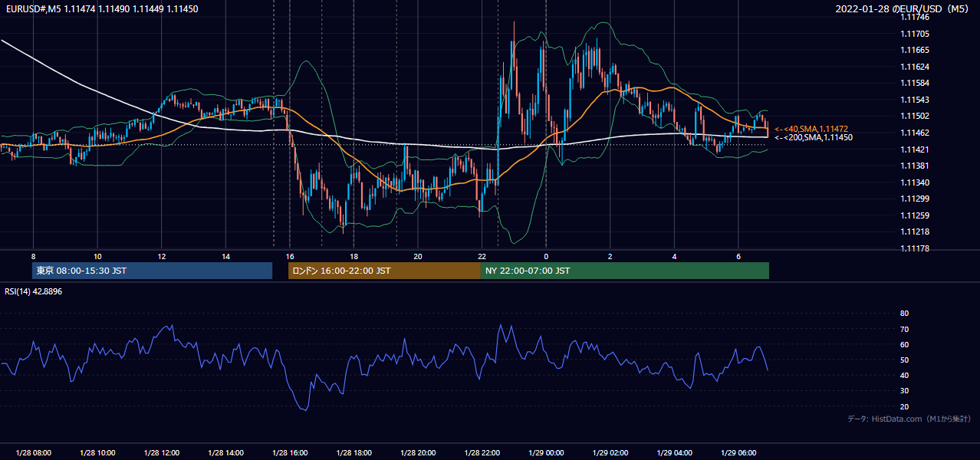Viewport: 980px width, 460px height.
Task: Click the hour label 10 under price chart
Action: 97,256
